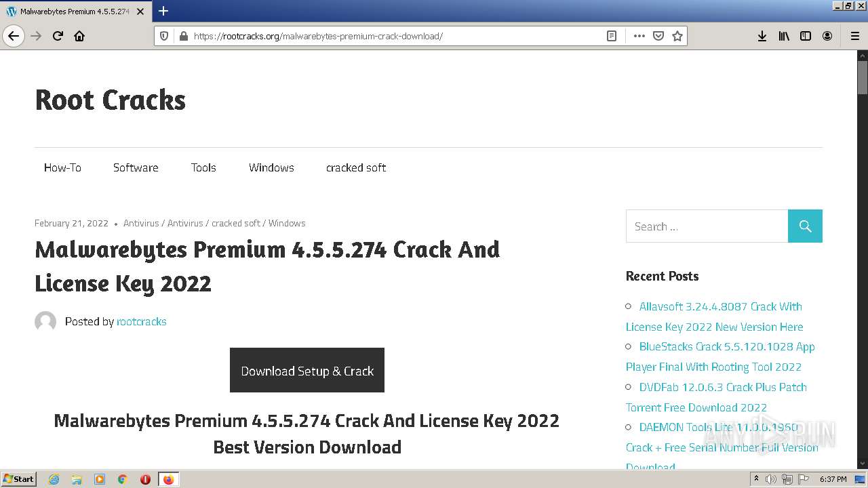Image resolution: width=868 pixels, height=488 pixels.
Task: Click scrollbar down arrow
Action: point(862,464)
